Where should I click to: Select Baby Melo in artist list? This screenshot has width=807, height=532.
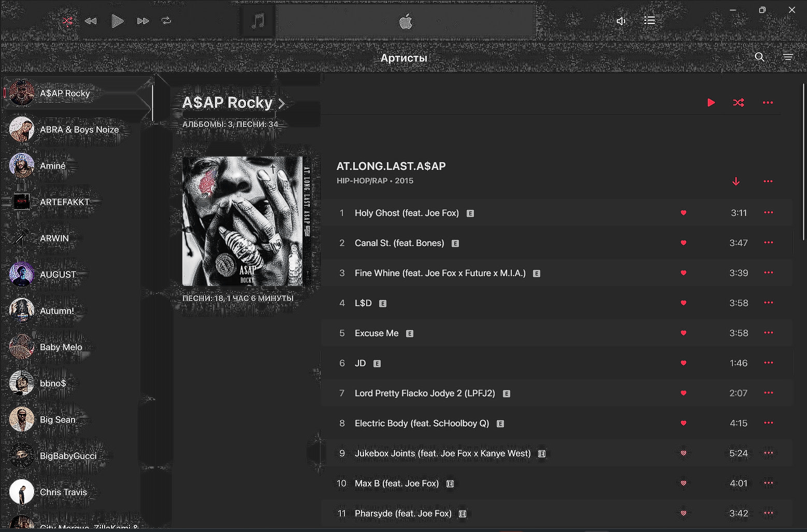77,347
